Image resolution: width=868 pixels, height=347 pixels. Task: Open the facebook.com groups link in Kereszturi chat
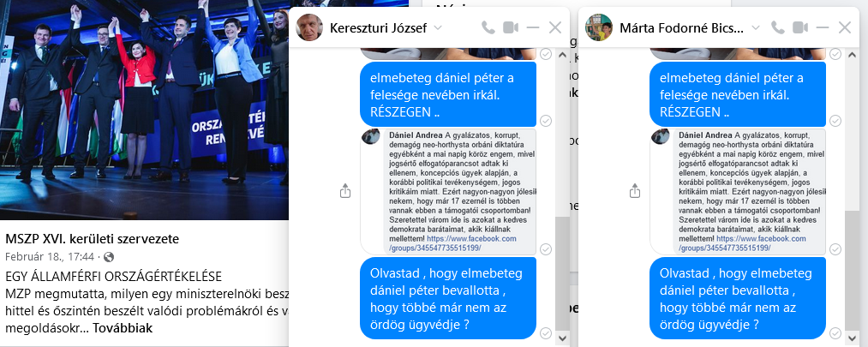pyautogui.click(x=453, y=243)
